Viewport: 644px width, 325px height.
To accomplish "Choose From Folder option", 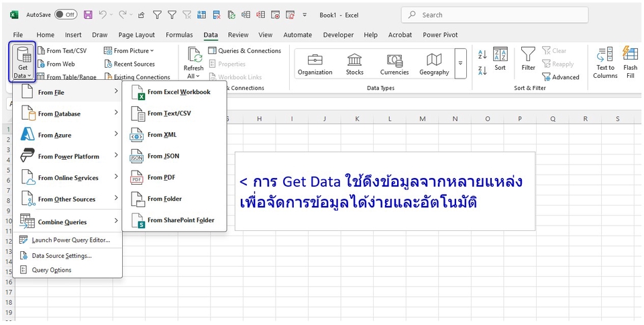I will click(174, 199).
